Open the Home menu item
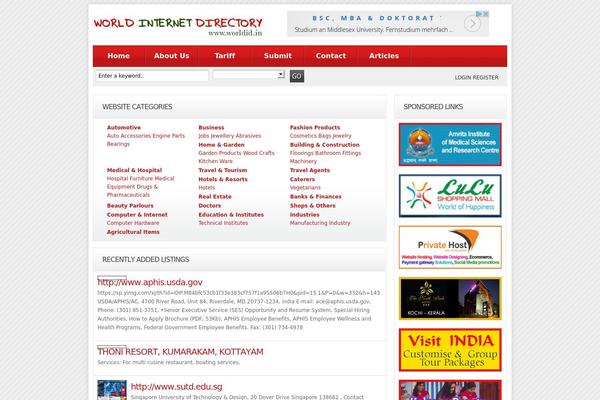600x400 pixels. point(118,56)
